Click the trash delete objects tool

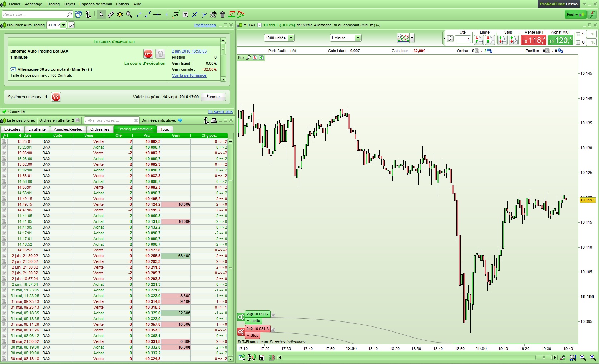click(222, 14)
